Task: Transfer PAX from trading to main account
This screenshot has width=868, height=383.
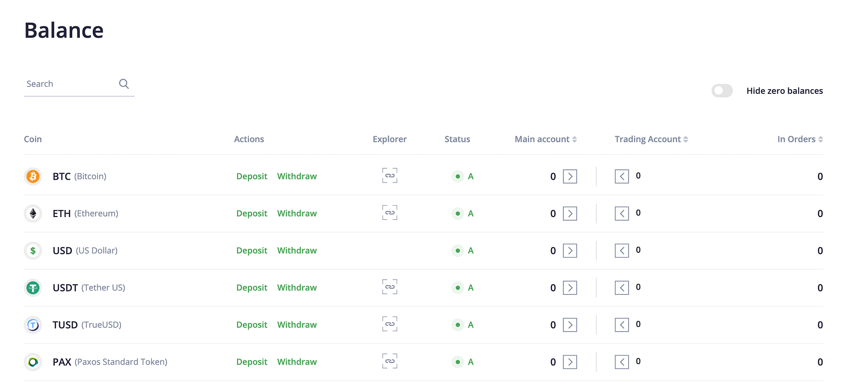Action: click(622, 362)
